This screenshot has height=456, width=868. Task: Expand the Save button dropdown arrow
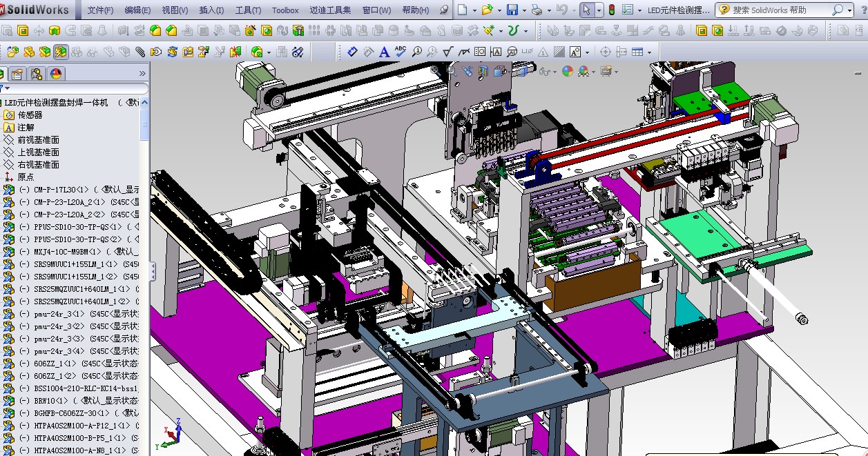[x=524, y=10]
